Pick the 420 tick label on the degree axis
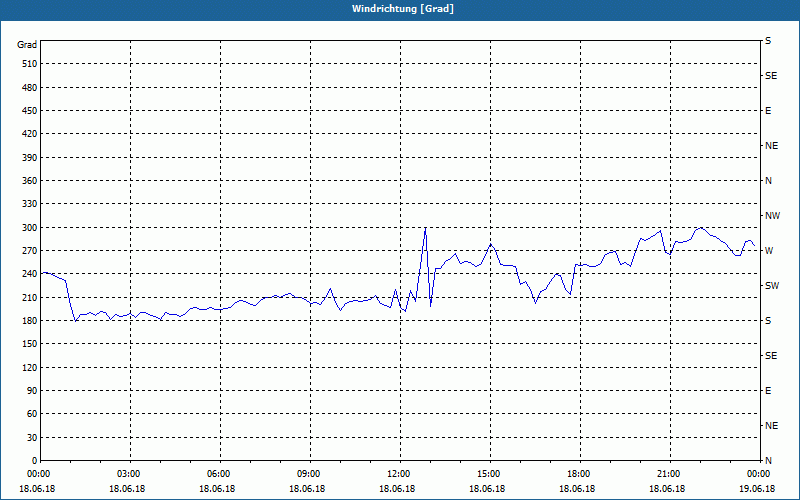 (x=30, y=134)
